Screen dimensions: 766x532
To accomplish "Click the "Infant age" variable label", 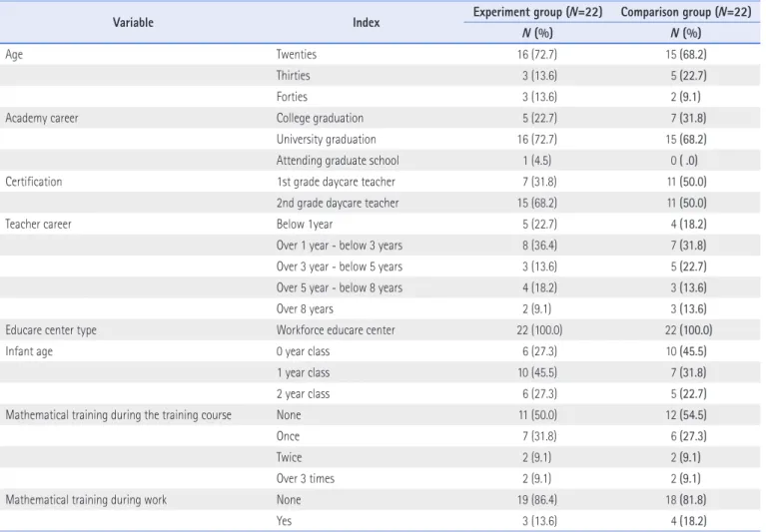I will (29, 351).
